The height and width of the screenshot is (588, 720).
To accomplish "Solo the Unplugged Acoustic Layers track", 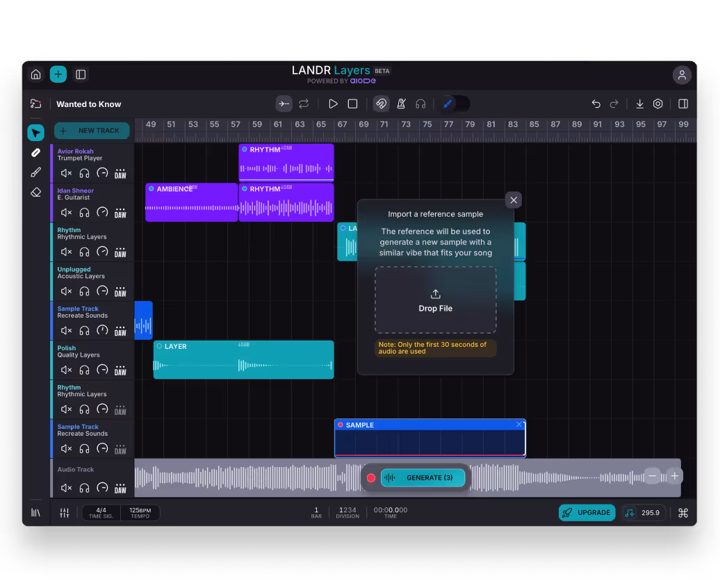I will click(x=85, y=291).
